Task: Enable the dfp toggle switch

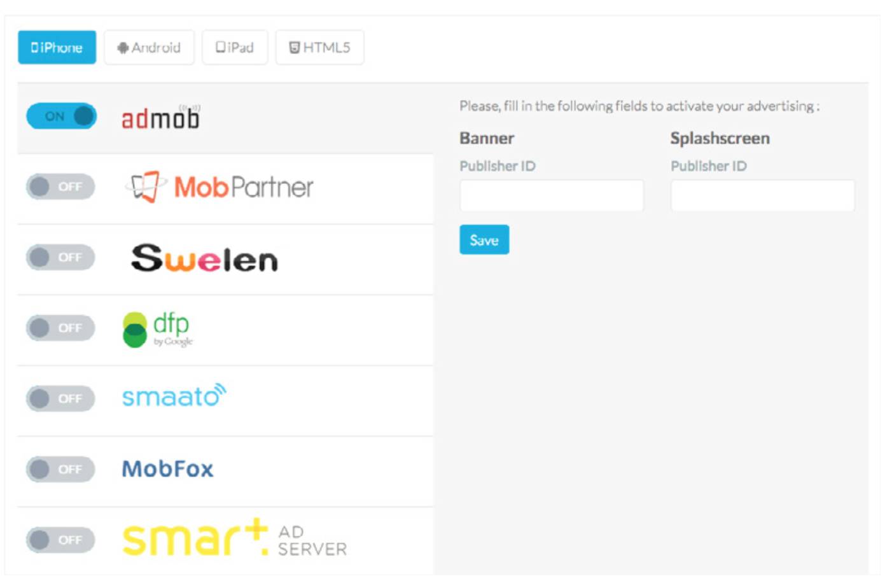Action: [60, 328]
